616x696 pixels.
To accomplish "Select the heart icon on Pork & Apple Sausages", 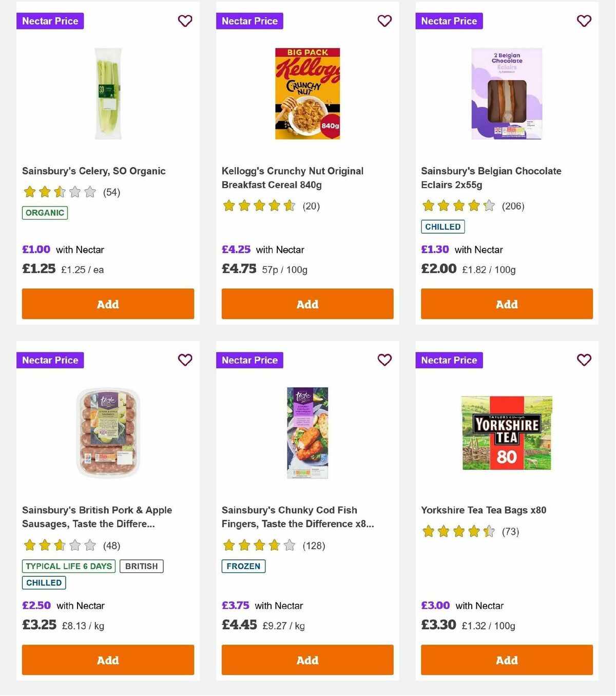I will (x=185, y=360).
